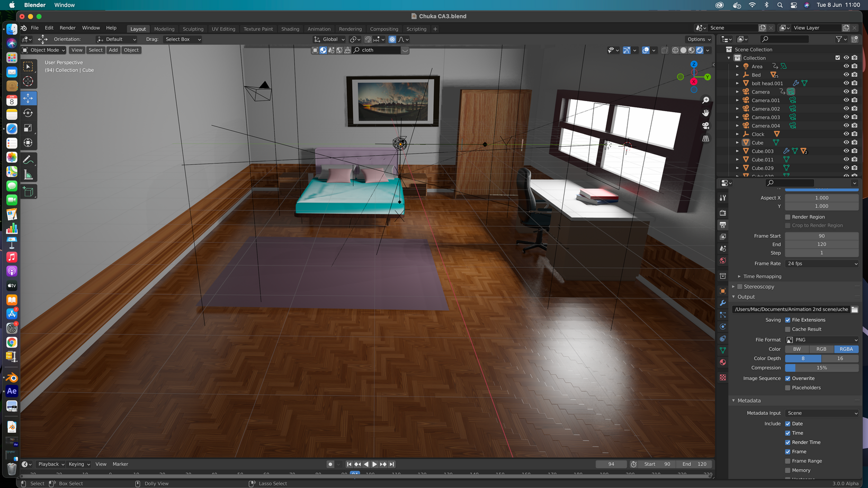868x488 pixels.
Task: Click the Cursor tool icon
Action: (x=28, y=82)
